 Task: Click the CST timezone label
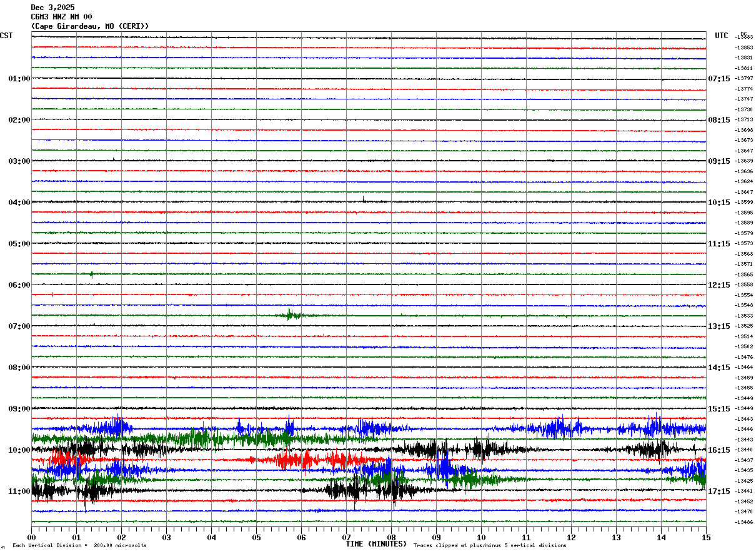[x=6, y=36]
